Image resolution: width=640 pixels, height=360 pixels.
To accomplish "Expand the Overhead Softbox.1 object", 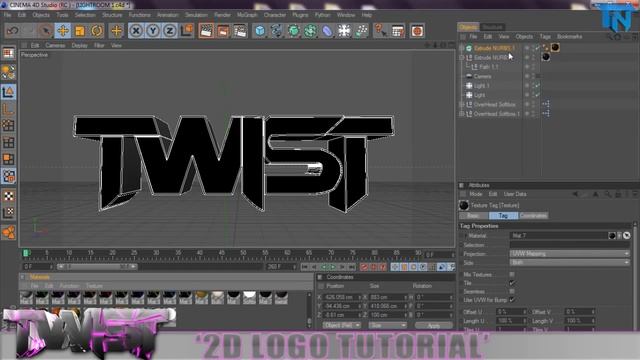I will coord(462,114).
